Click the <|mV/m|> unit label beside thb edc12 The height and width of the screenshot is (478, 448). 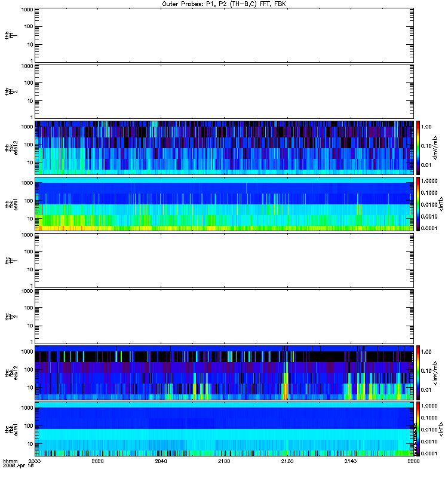click(x=435, y=148)
